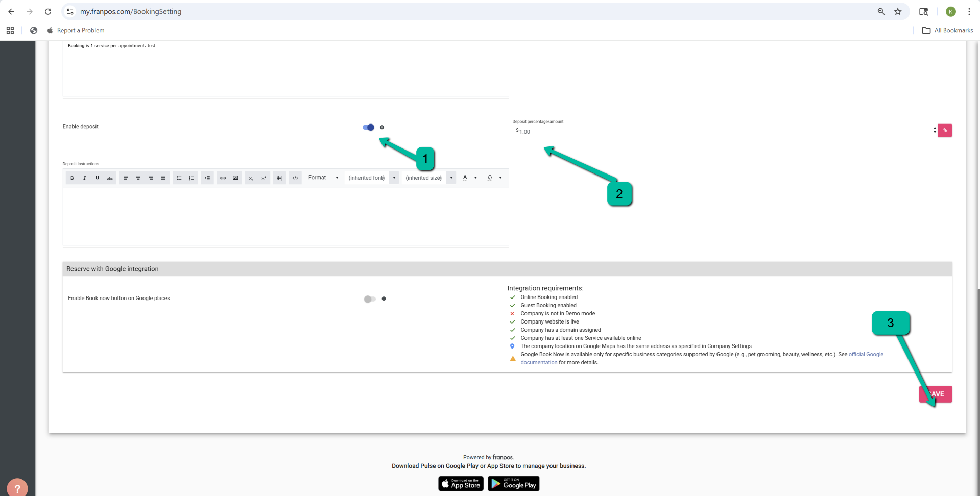The width and height of the screenshot is (980, 496).
Task: Disable the Enable deposit toggle
Action: click(x=369, y=127)
